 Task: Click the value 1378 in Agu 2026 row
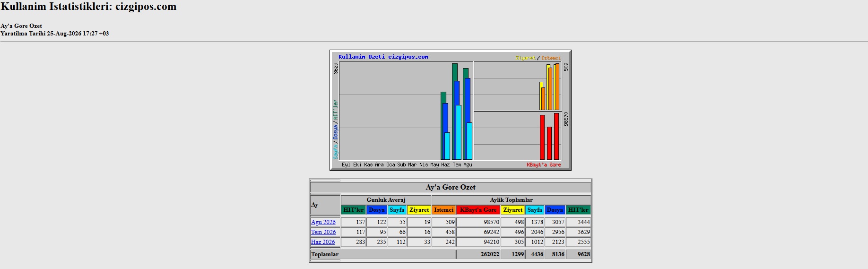point(537,222)
